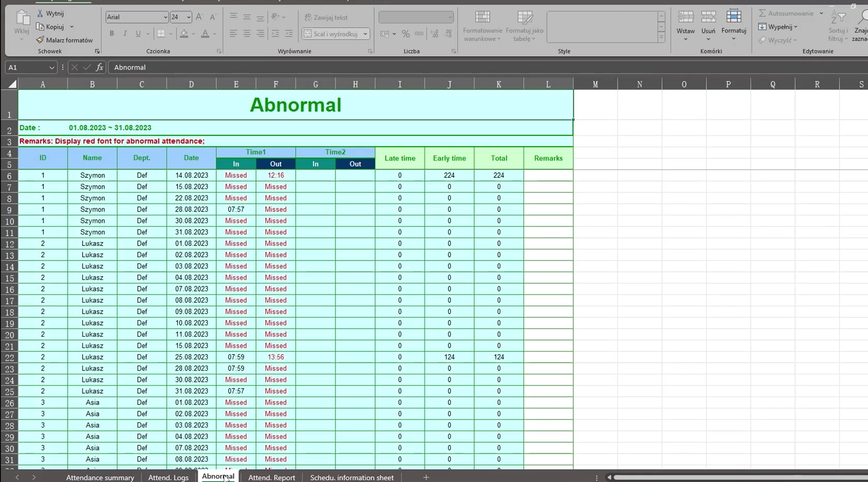Click Scal i wyśrodkuj merge button
The height and width of the screenshot is (482, 868).
pyautogui.click(x=331, y=34)
